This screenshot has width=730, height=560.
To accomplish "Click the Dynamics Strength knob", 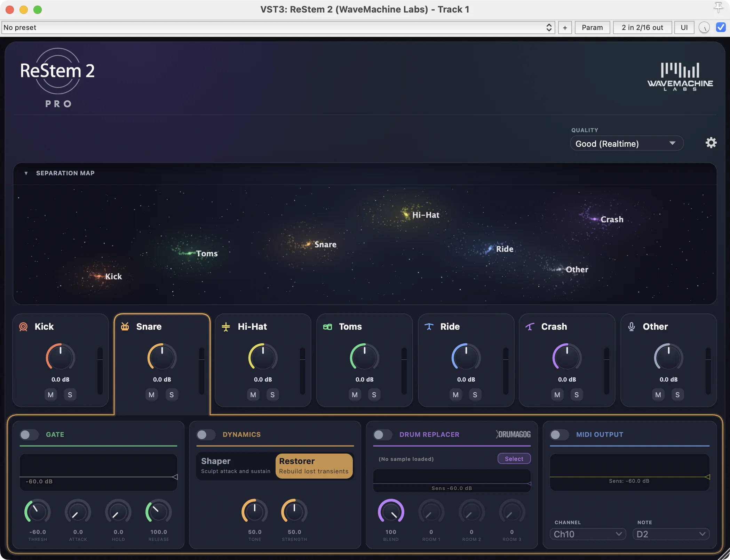I will coord(294,511).
